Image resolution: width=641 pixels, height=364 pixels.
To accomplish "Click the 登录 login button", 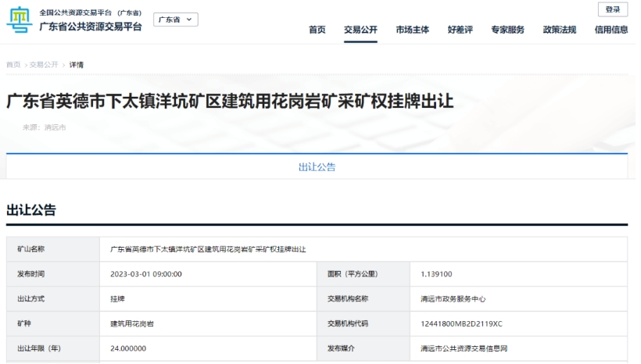I will pyautogui.click(x=612, y=9).
